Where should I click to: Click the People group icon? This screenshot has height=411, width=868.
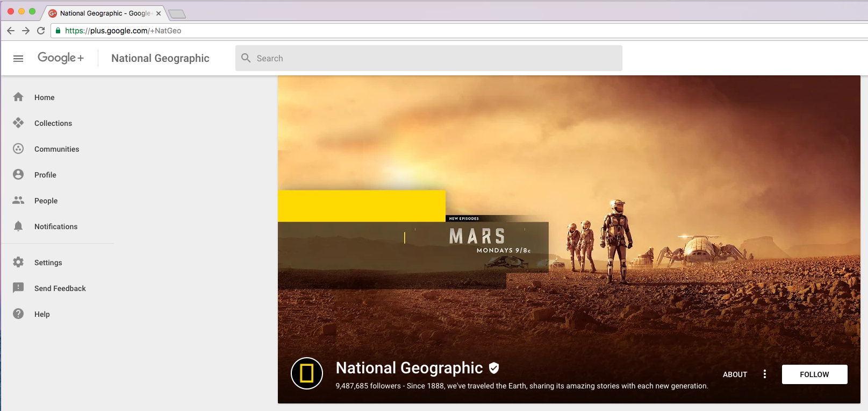[18, 200]
